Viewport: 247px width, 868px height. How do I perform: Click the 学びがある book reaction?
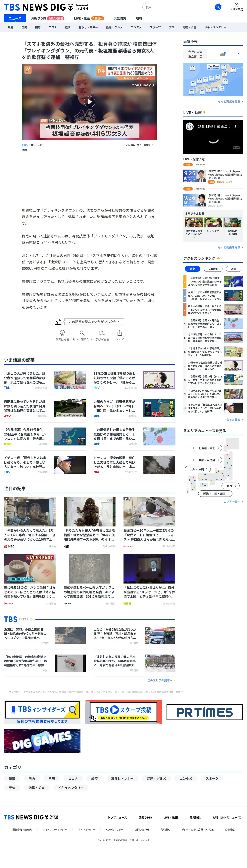tap(102, 335)
